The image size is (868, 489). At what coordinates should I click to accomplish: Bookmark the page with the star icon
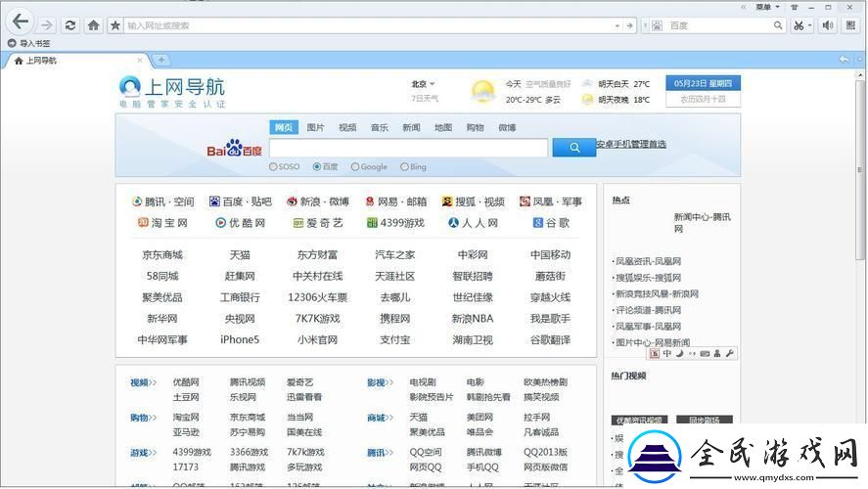[x=115, y=25]
